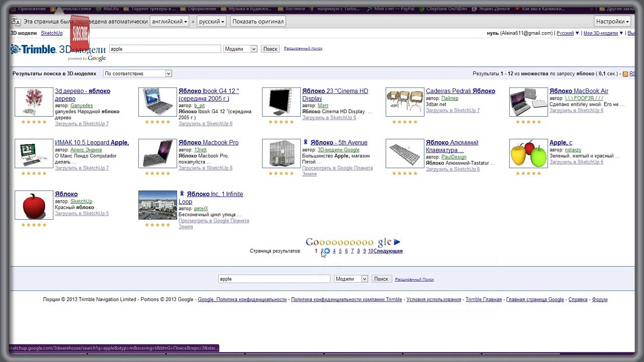
Task: Open the Модели dropdown next to the header search
Action: coord(240,49)
